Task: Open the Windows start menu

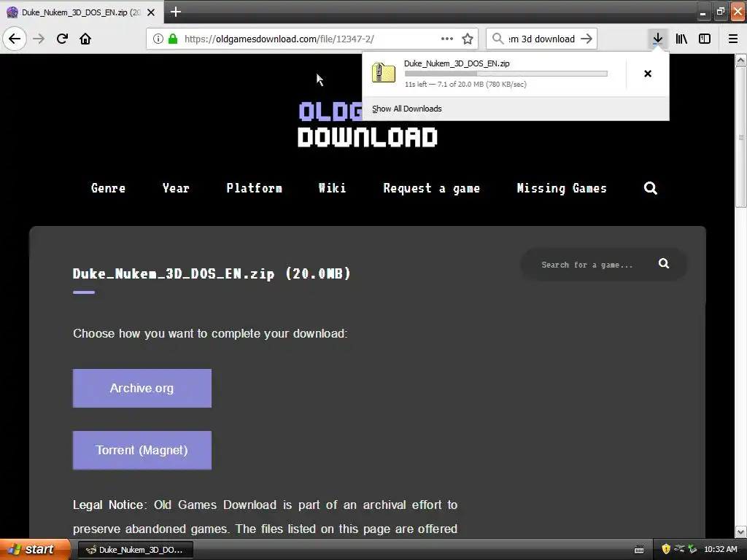Action: 35,550
